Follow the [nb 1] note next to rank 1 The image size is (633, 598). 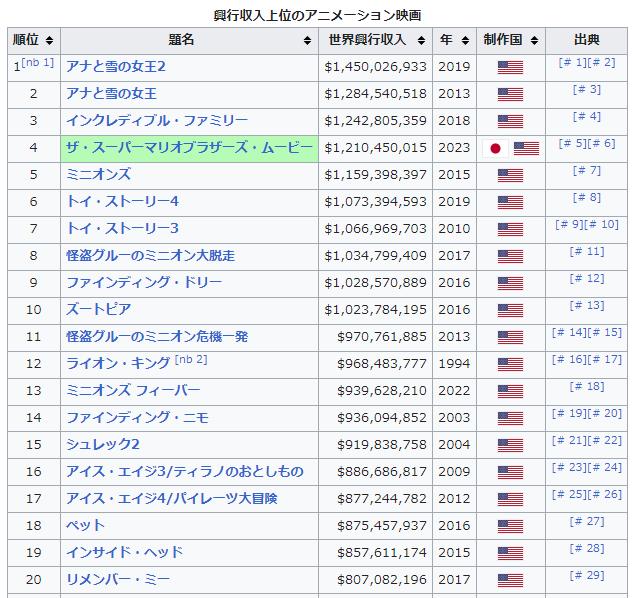(38, 63)
